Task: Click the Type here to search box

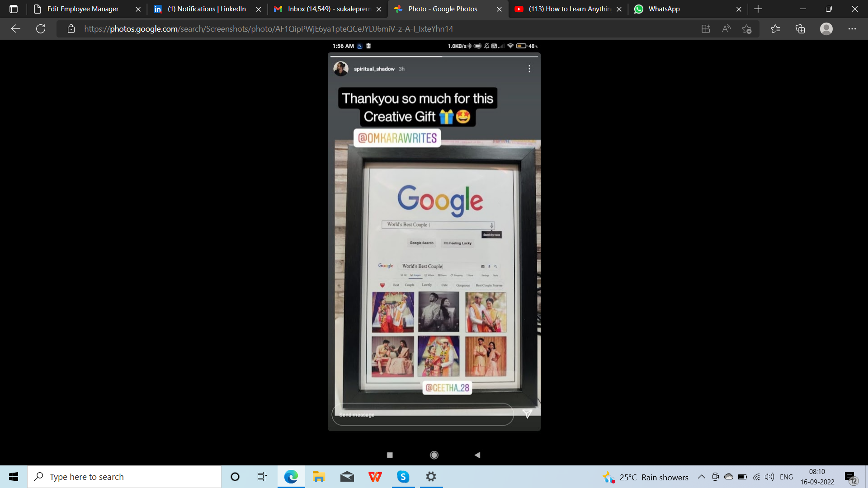Action: click(x=124, y=477)
